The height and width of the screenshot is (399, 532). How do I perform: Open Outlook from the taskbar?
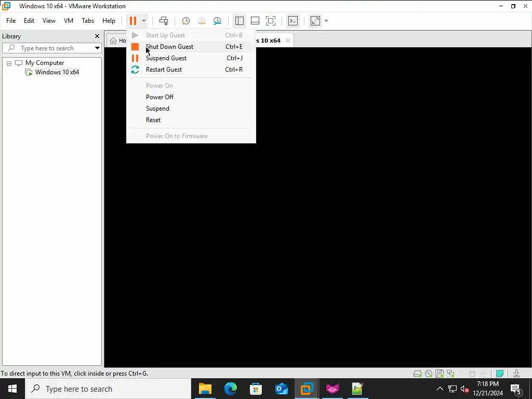(281, 389)
